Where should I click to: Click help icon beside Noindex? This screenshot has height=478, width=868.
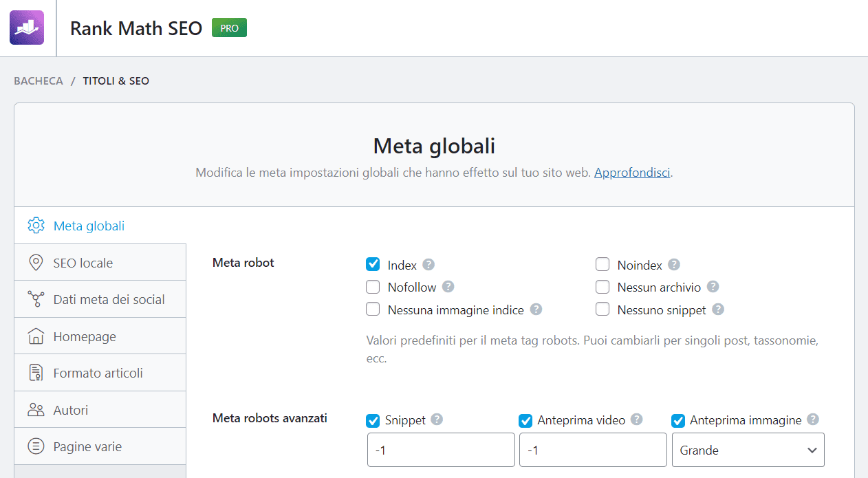click(x=674, y=265)
